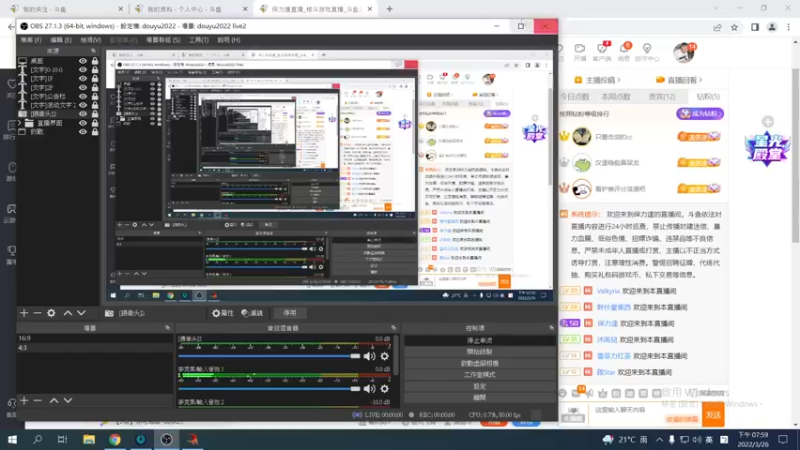Select the 16:9 scene
800x450 pixels.
click(95, 338)
